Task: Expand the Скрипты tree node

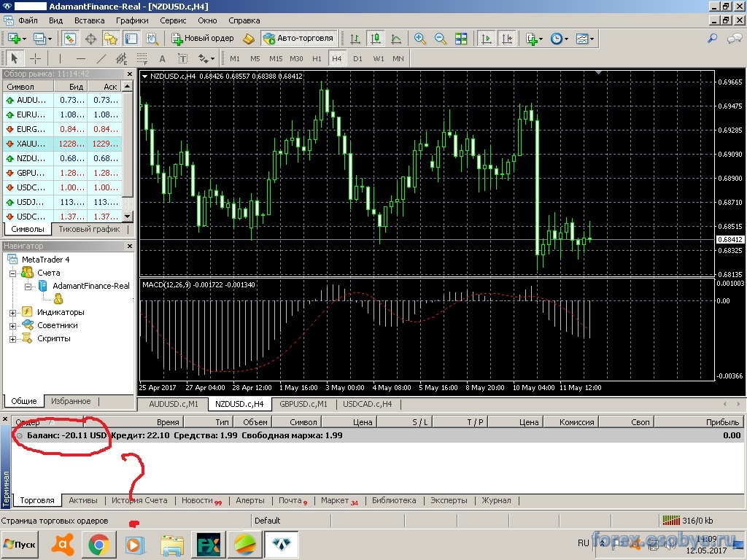Action: click(x=13, y=339)
